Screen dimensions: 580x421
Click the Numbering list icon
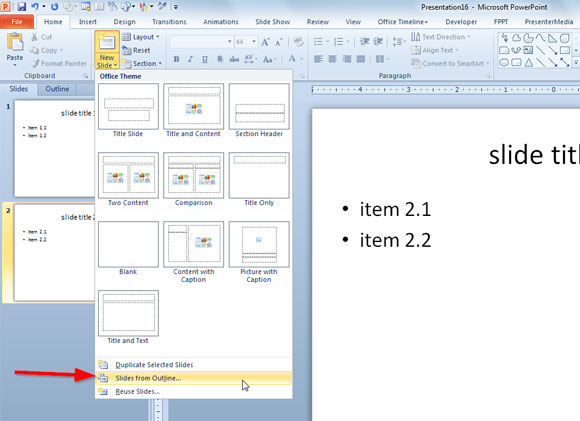tap(338, 41)
